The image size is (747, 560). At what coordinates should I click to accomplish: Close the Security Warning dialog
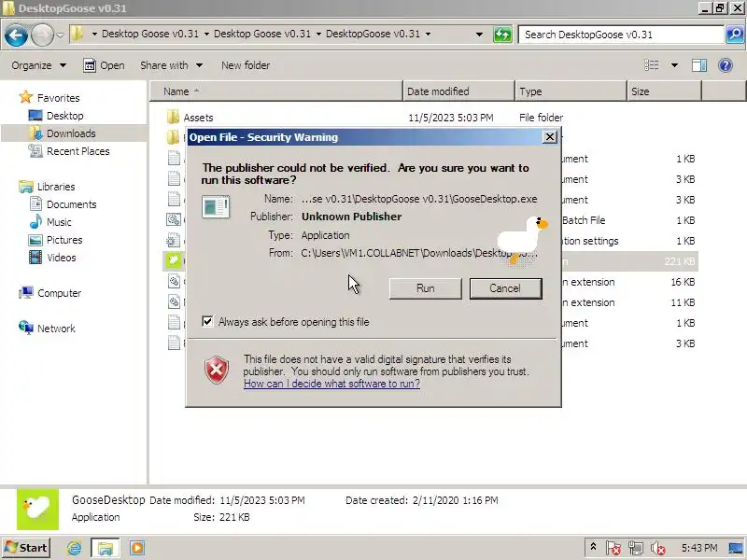point(550,136)
